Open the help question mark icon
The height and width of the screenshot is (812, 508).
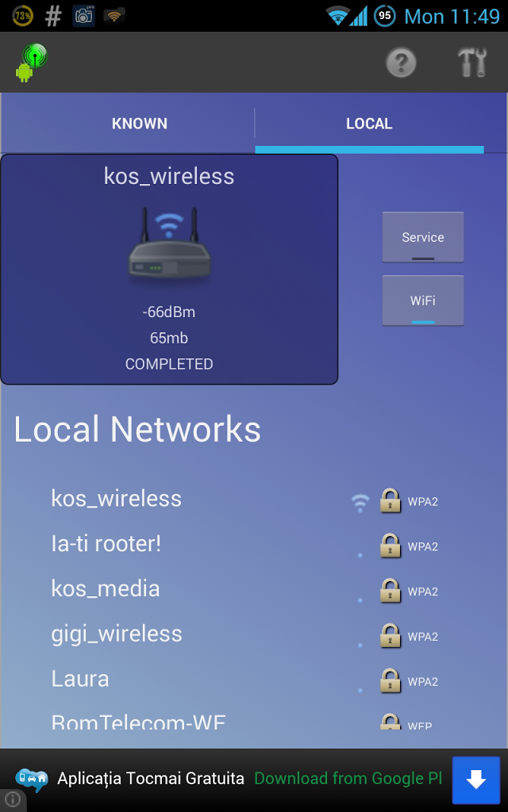(x=401, y=63)
